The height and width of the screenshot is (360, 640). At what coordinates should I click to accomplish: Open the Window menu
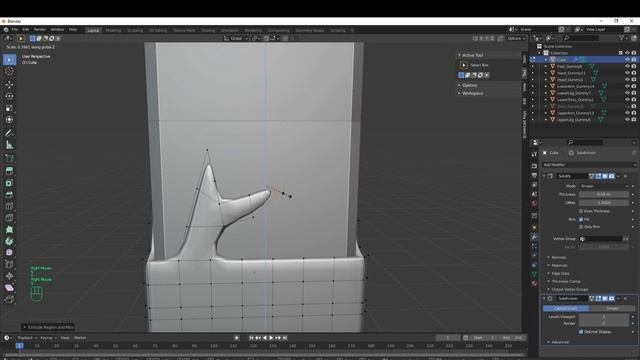click(57, 30)
